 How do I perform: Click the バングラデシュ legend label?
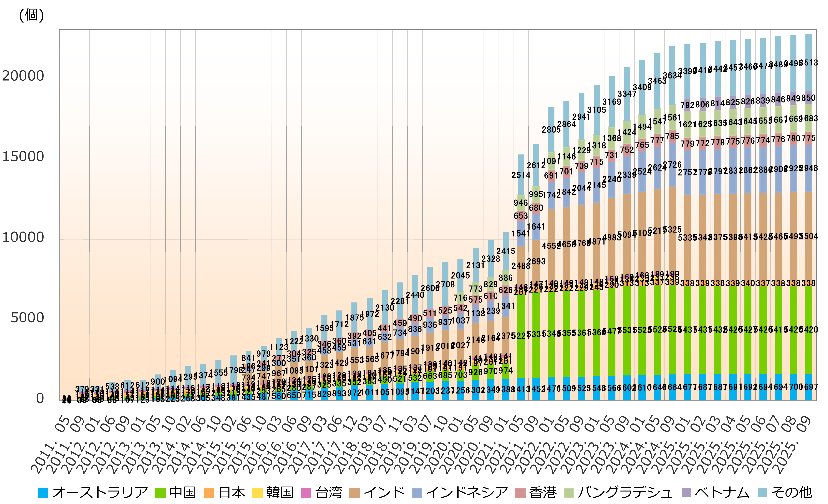pos(625,493)
